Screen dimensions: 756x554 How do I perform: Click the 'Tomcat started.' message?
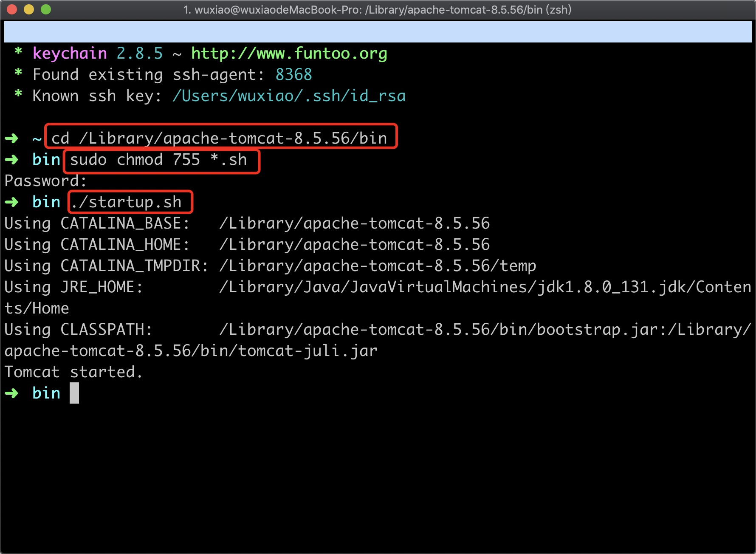tap(73, 372)
